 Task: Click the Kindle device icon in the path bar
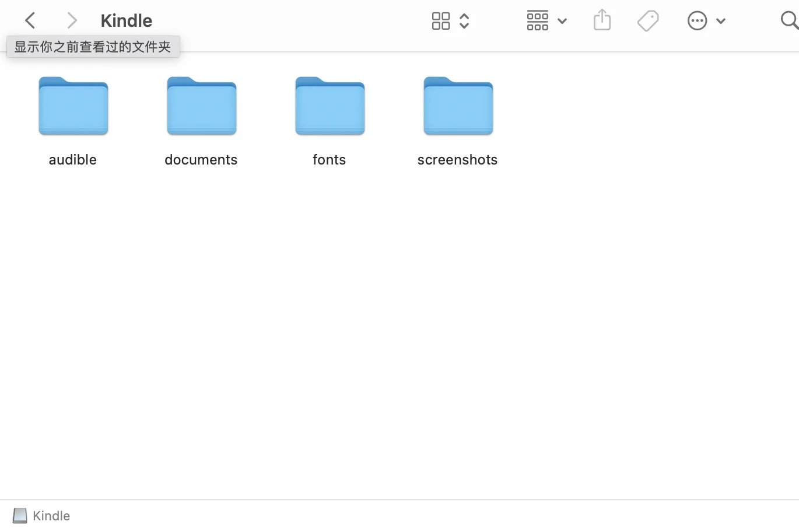[x=20, y=516]
